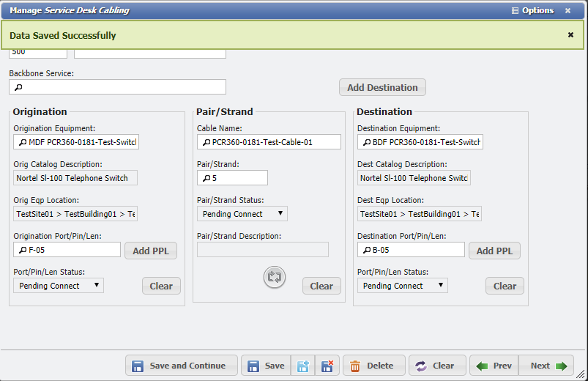Screen dimensions: 588x381
Task: Click the swap origination/destination circular icon
Action: tap(275, 278)
